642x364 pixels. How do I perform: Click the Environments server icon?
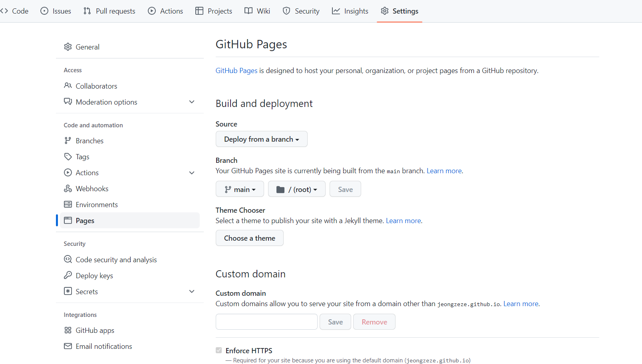tap(68, 204)
